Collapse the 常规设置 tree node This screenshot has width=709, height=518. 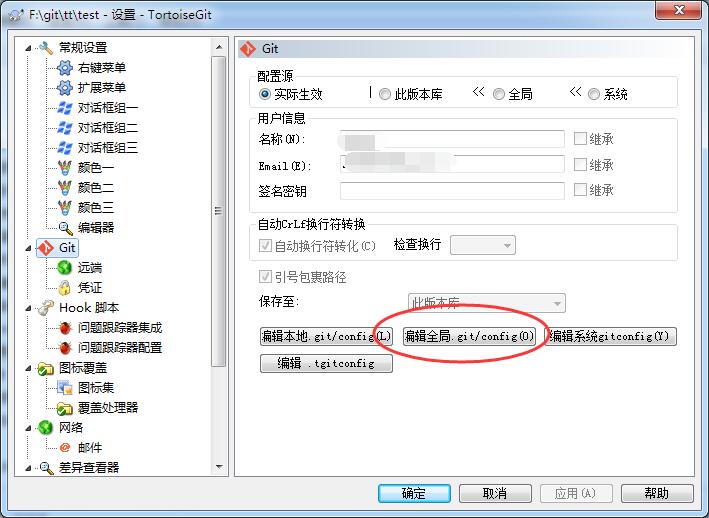pyautogui.click(x=28, y=48)
